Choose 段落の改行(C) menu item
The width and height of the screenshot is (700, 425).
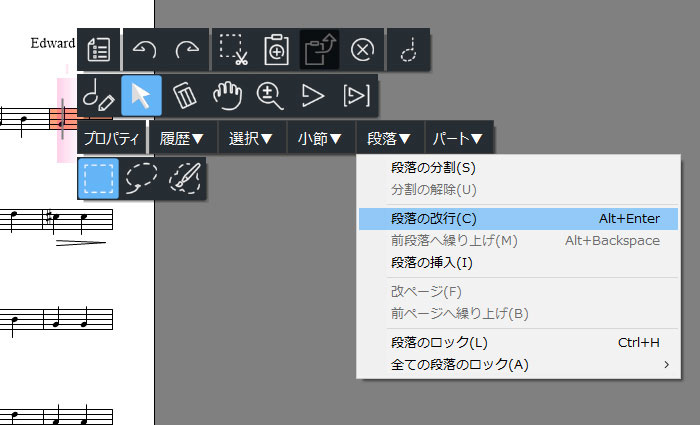click(x=518, y=219)
